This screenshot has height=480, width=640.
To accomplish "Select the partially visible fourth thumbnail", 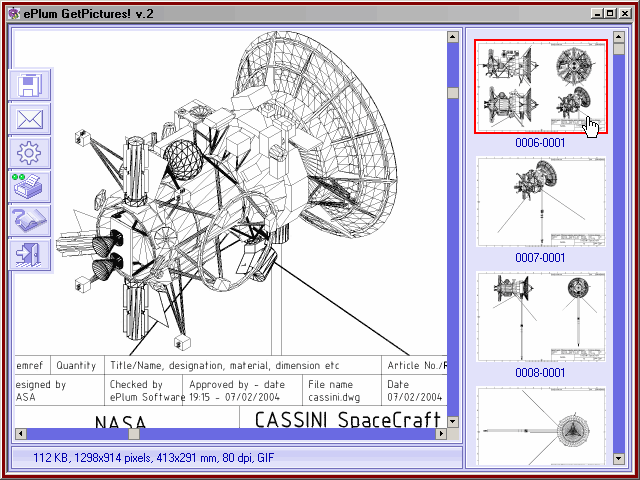I will (541, 426).
